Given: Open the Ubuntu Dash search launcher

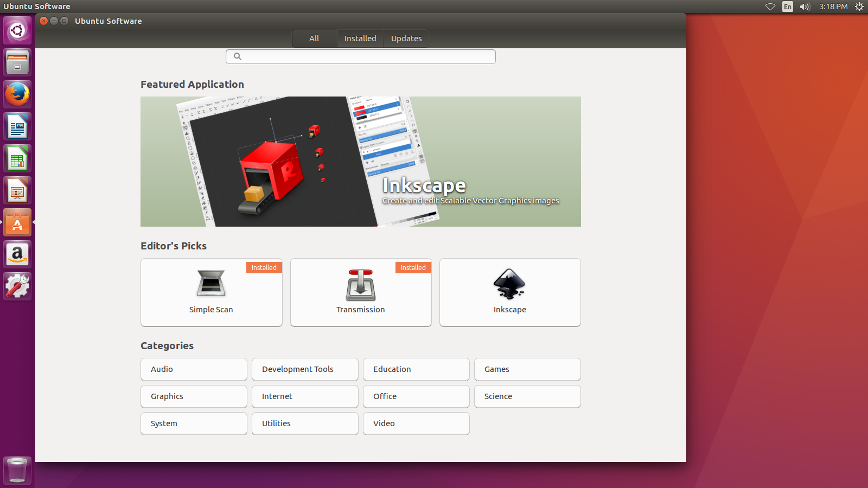Looking at the screenshot, I should (x=17, y=30).
